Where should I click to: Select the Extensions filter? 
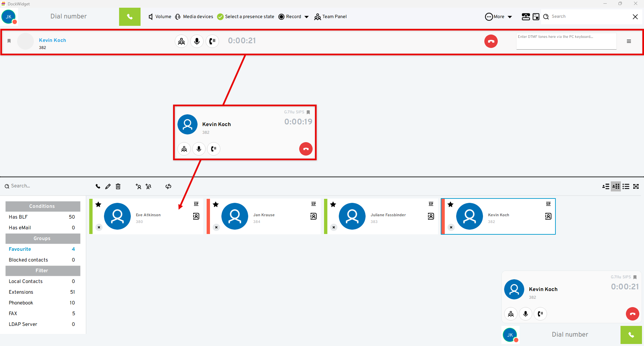click(x=21, y=292)
